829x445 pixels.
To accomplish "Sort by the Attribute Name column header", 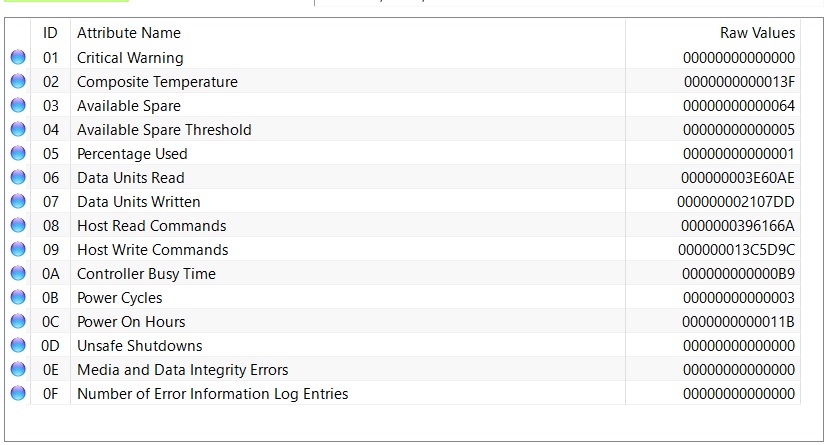I will 129,33.
